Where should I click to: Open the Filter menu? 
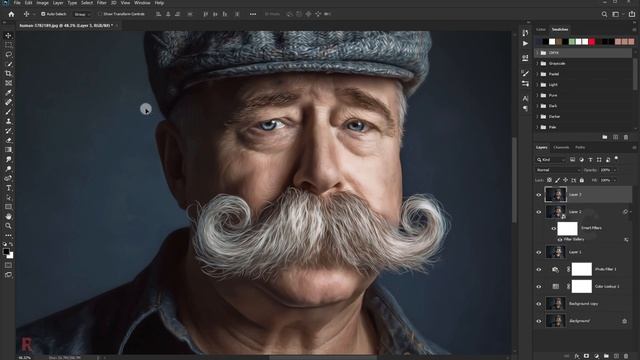pos(102,3)
